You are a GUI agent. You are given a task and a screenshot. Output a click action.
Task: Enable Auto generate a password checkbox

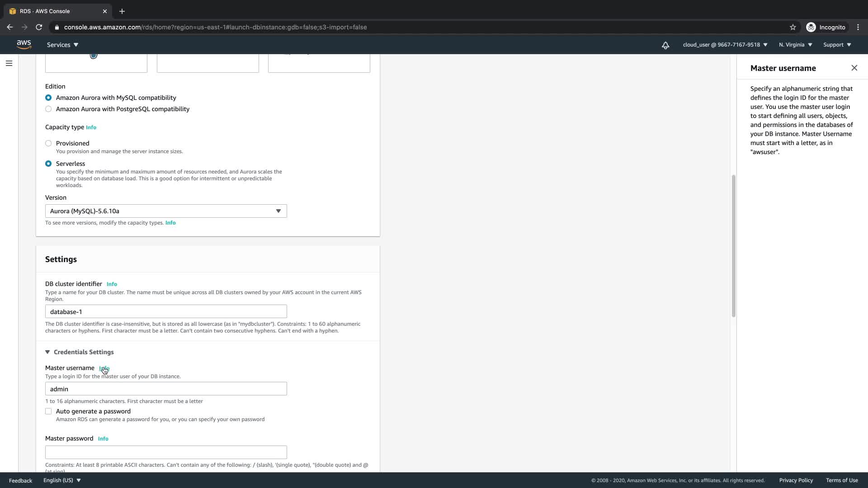(x=48, y=411)
